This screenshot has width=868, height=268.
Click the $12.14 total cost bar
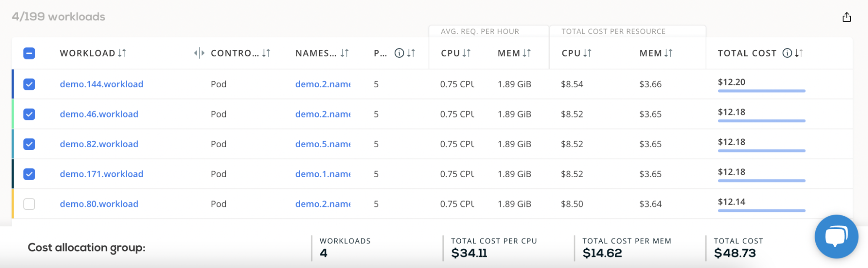pyautogui.click(x=762, y=211)
